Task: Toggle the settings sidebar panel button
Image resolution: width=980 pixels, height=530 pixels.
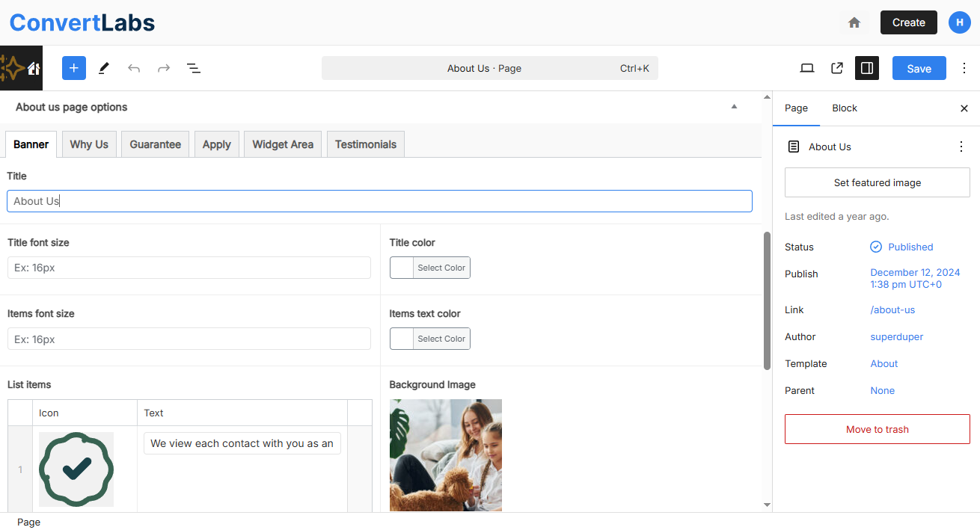Action: (867, 68)
